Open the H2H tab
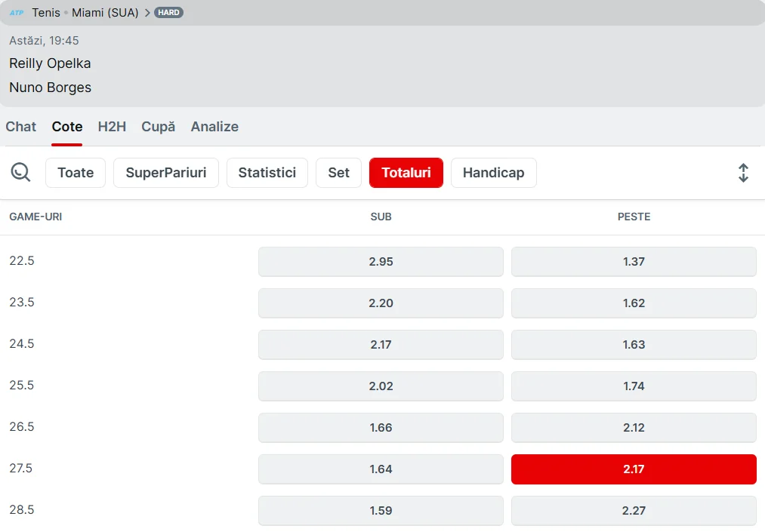The width and height of the screenshot is (765, 532). [x=112, y=127]
